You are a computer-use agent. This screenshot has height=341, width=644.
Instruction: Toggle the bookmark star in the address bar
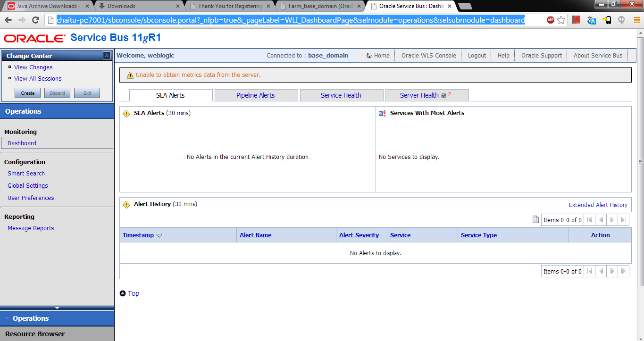coord(561,20)
